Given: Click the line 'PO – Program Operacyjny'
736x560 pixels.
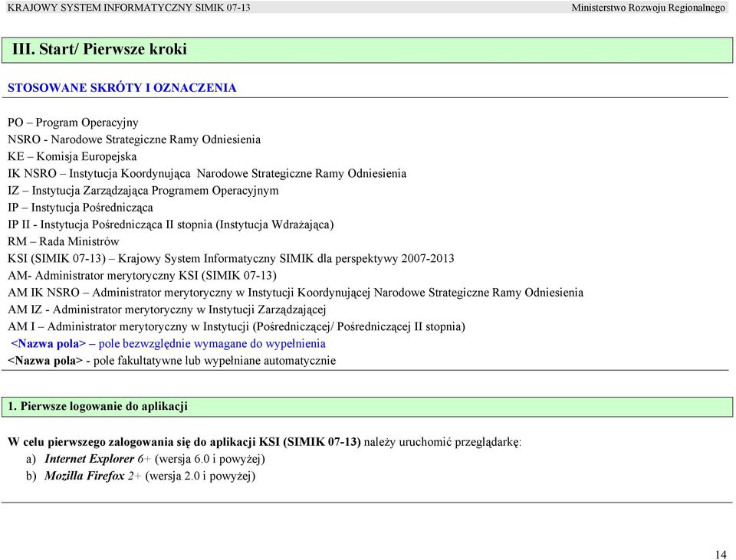Looking at the screenshot, I should 73,123.
